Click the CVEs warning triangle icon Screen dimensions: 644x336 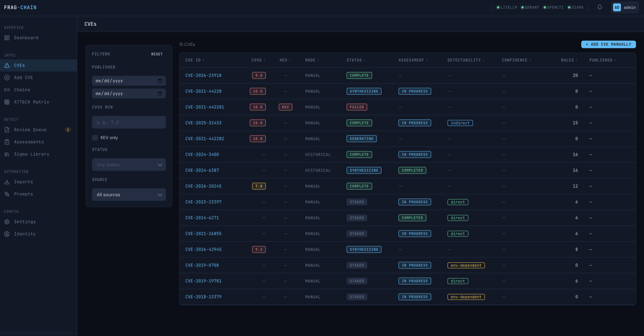pyautogui.click(x=7, y=66)
